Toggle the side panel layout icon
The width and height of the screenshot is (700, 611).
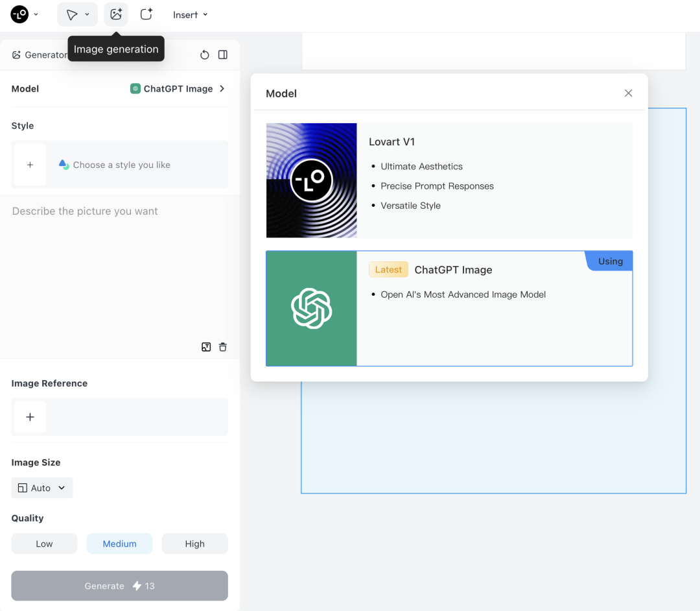pyautogui.click(x=223, y=55)
